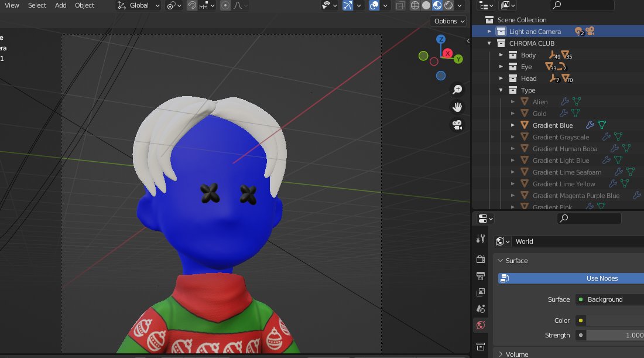Select the Gradient Light Blue object
Image resolution: width=644 pixels, height=358 pixels.
561,161
